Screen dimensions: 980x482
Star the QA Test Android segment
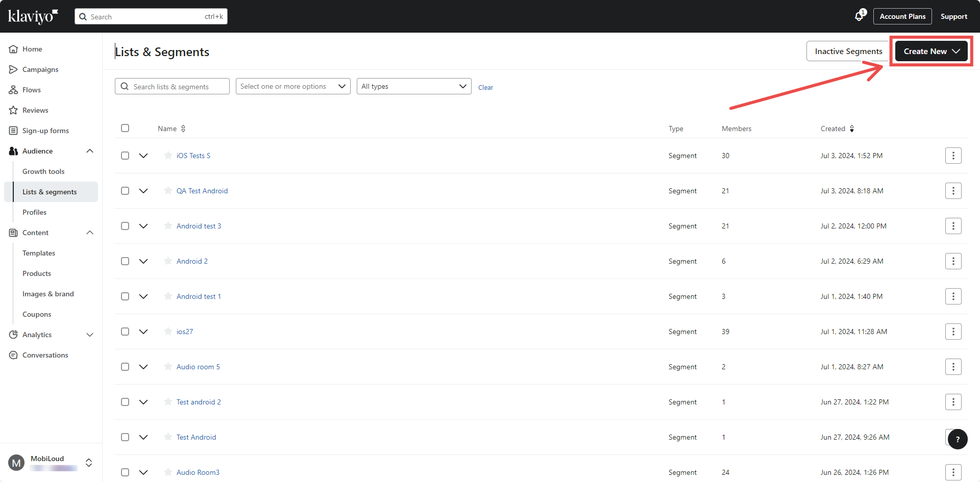tap(168, 190)
